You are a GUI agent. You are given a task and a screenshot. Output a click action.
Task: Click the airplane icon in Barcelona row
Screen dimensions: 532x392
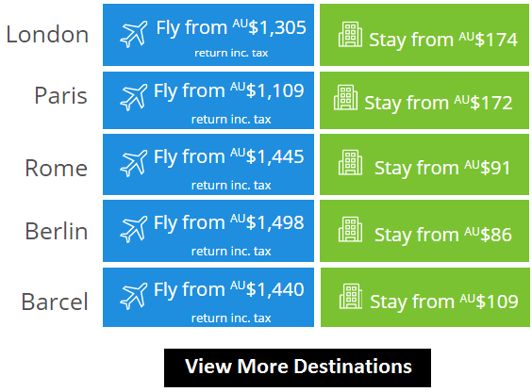[x=134, y=296]
